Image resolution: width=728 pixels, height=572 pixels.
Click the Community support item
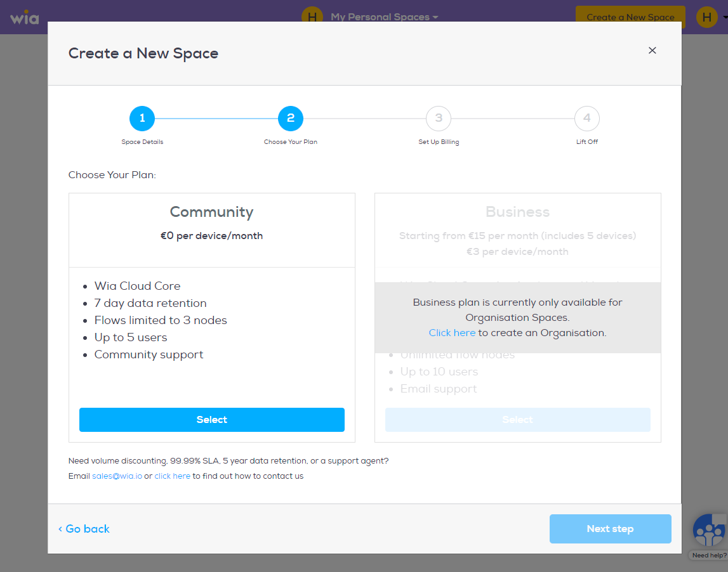[x=149, y=354]
